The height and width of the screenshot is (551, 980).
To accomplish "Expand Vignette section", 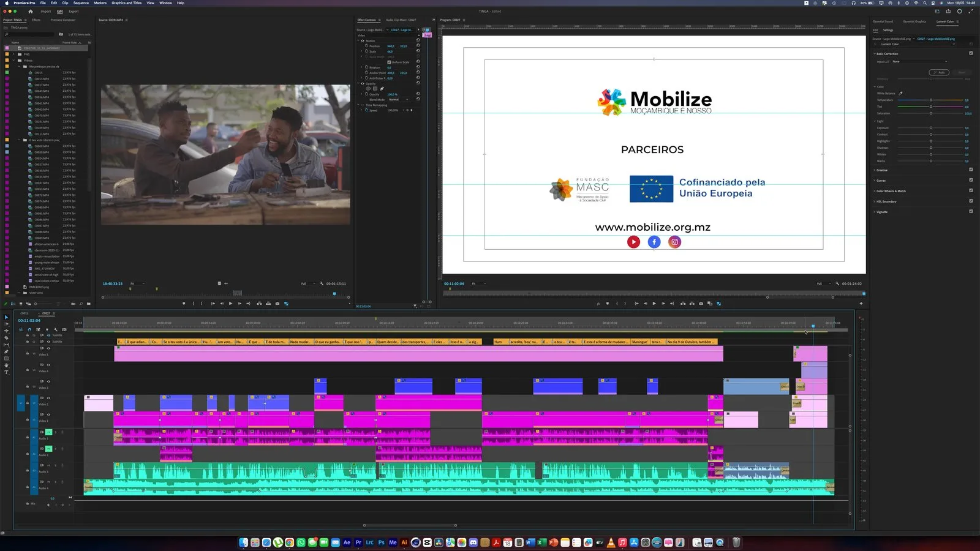I will 875,212.
